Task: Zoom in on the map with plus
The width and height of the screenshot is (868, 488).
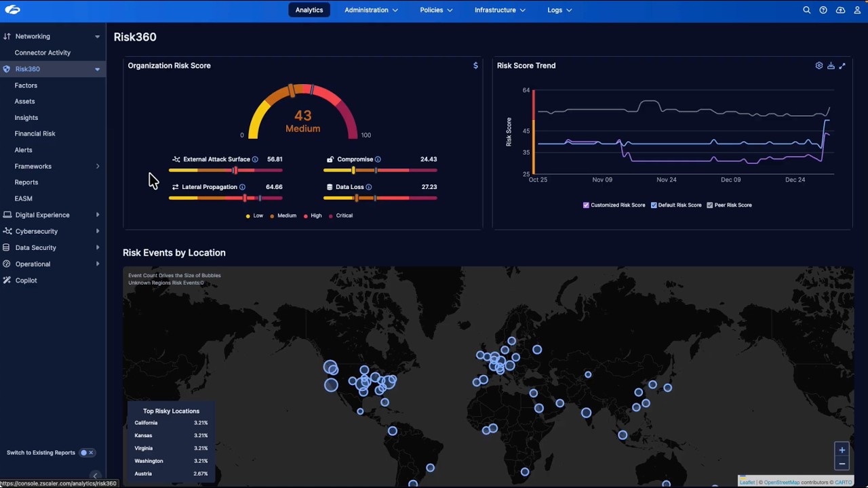Action: pyautogui.click(x=842, y=450)
